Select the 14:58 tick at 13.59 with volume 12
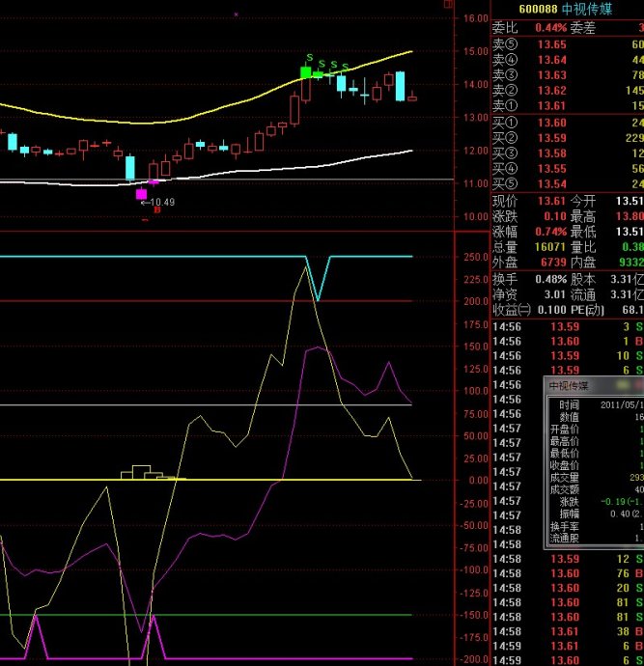Screen dimensions: 644x666 click(x=568, y=559)
